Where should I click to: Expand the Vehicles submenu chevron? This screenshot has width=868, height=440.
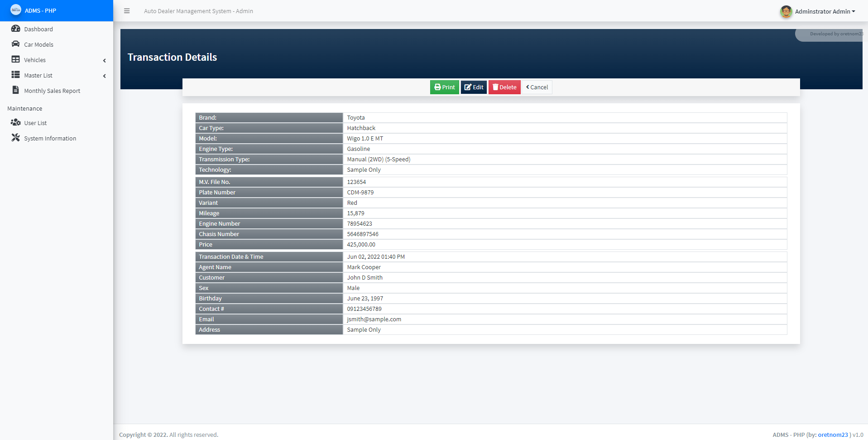click(104, 60)
